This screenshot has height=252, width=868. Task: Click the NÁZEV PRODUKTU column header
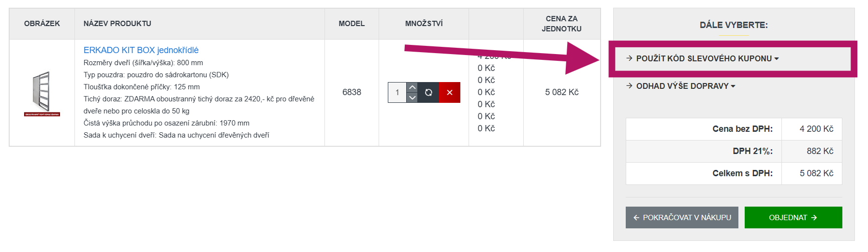pos(117,24)
